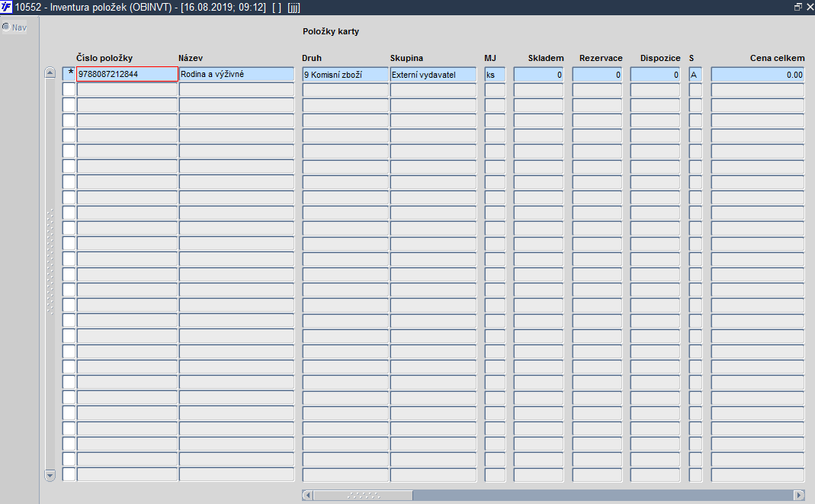Image resolution: width=815 pixels, height=504 pixels.
Task: Click the MJ field showing ks
Action: point(495,74)
